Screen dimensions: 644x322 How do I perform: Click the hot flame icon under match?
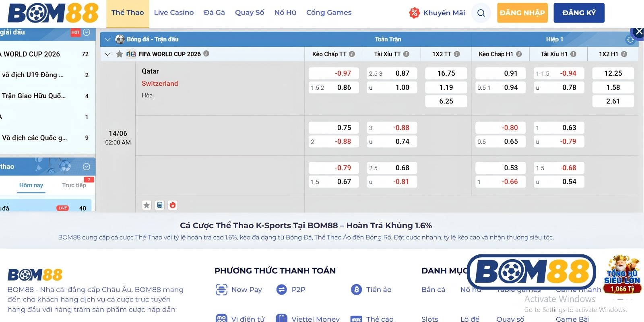click(173, 205)
